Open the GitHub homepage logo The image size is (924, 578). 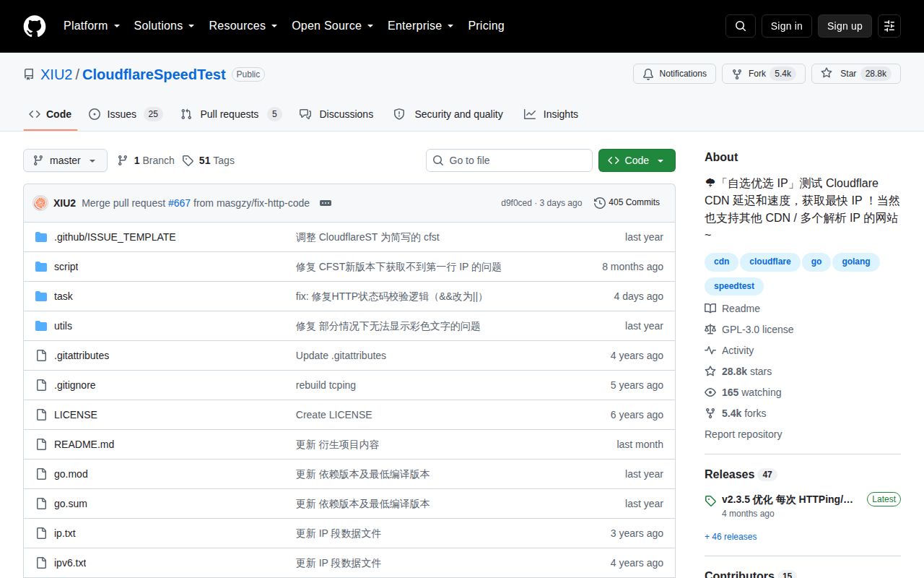pyautogui.click(x=35, y=26)
